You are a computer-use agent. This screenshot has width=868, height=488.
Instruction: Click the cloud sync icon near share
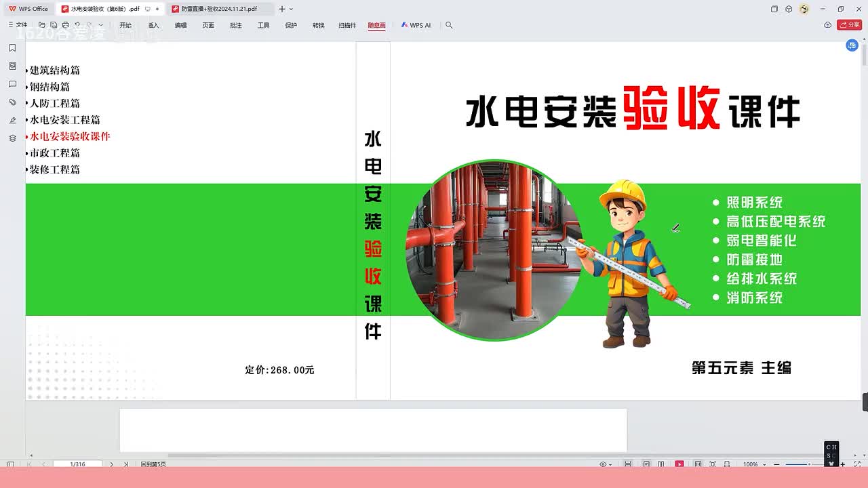(x=827, y=25)
